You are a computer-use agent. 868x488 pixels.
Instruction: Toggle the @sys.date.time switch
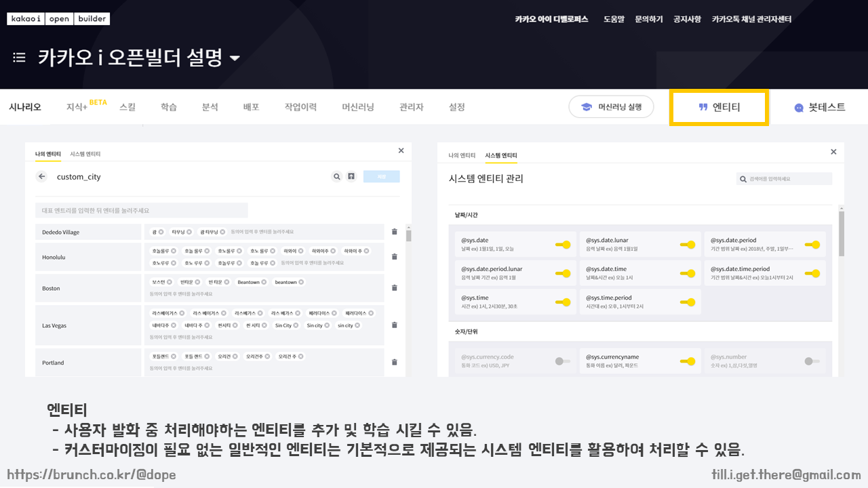[688, 274]
